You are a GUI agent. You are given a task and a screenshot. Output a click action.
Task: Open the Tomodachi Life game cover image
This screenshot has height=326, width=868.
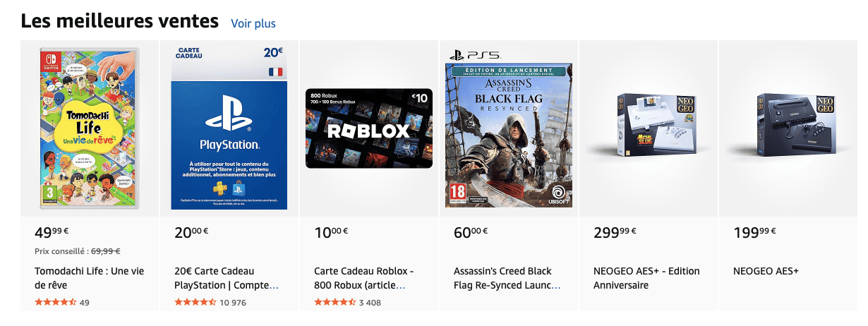[90, 128]
